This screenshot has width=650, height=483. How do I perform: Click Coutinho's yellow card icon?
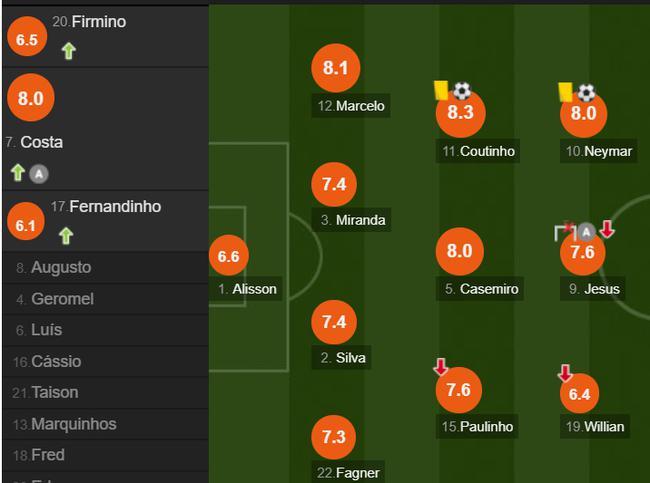(x=441, y=90)
